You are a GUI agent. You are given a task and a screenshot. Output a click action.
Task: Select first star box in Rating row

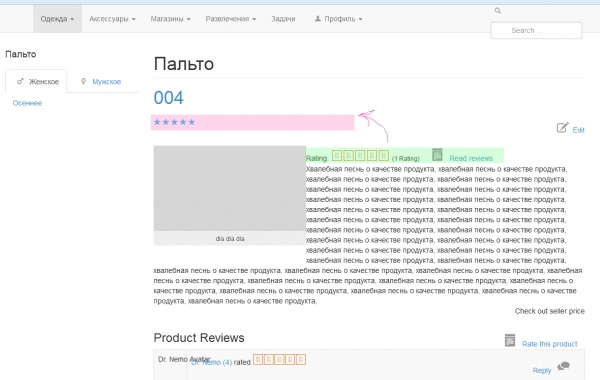pos(337,155)
